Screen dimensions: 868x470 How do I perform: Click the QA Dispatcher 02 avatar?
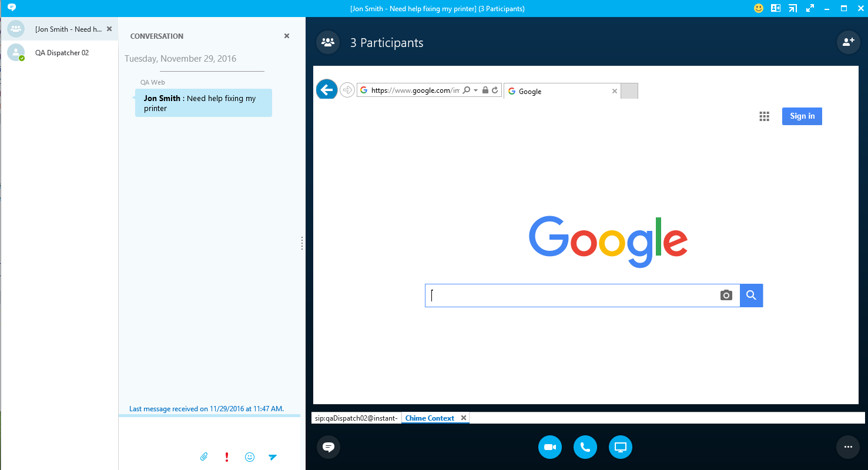point(16,52)
